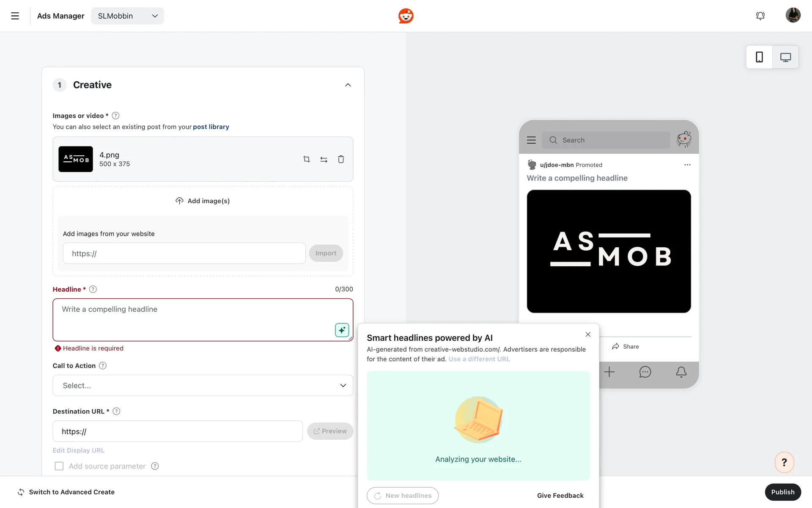Viewport: 812px width, 508px height.
Task: Click the Publish button
Action: [x=782, y=492]
